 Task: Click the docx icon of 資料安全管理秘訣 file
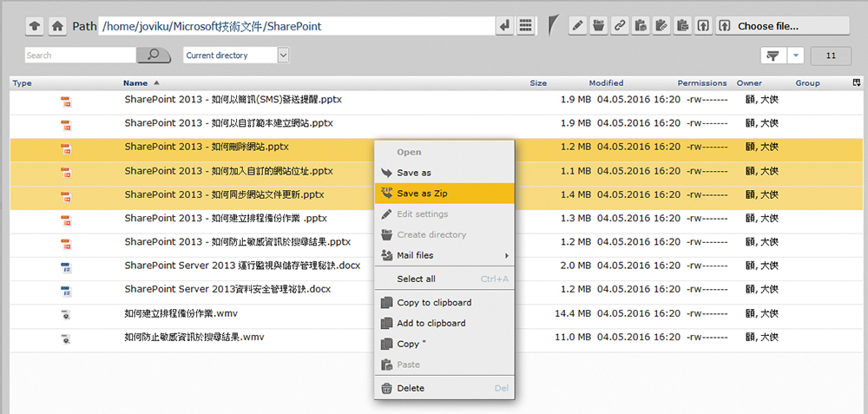coord(66,291)
